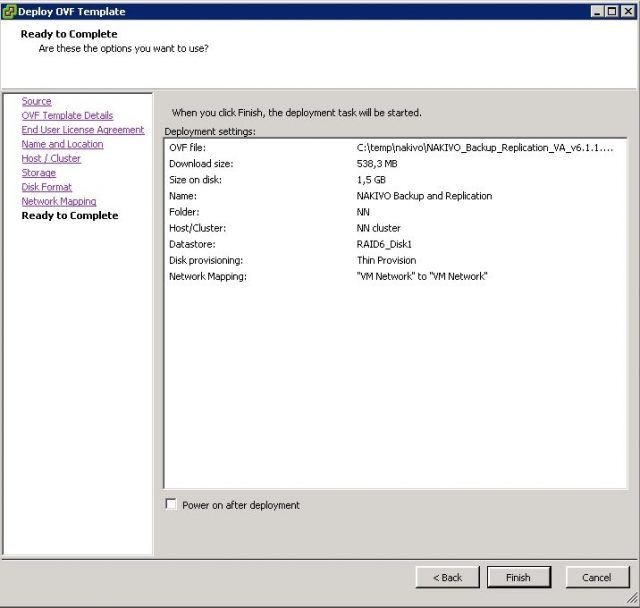Select name NAKIVO Backup and Replication
This screenshot has height=608, width=640.
424,196
